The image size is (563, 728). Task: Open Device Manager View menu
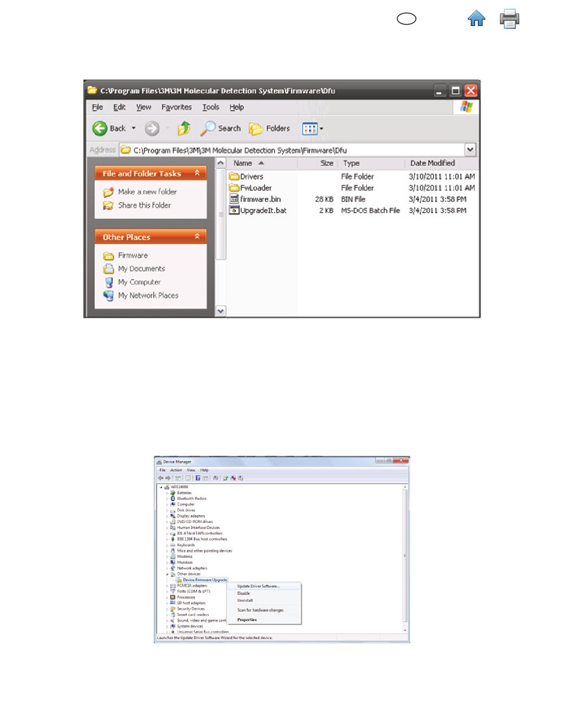[191, 470]
